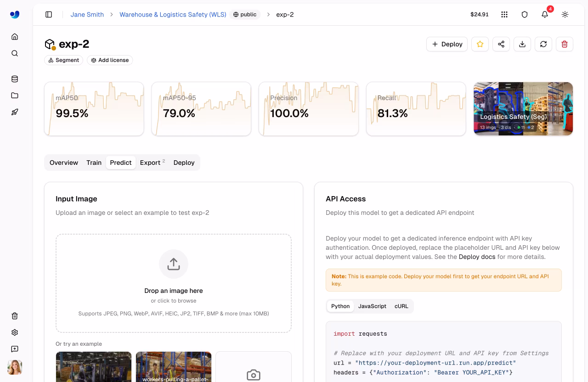
Task: Delete exp-2 with red trash icon
Action: [x=565, y=44]
